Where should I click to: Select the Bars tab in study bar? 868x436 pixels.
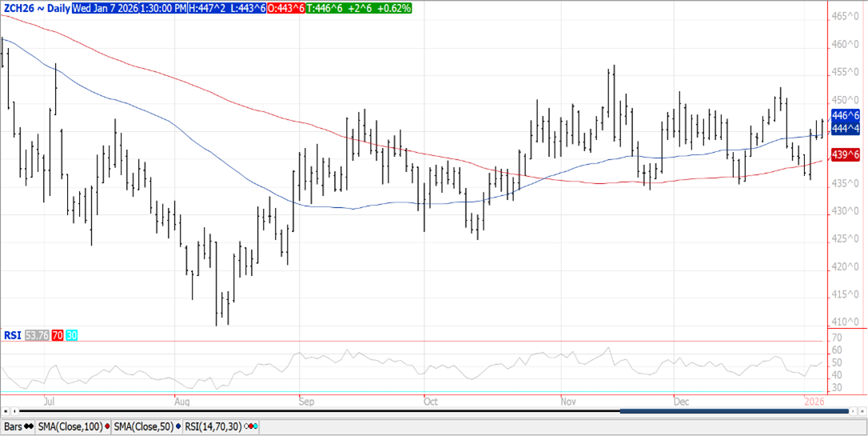click(x=14, y=427)
